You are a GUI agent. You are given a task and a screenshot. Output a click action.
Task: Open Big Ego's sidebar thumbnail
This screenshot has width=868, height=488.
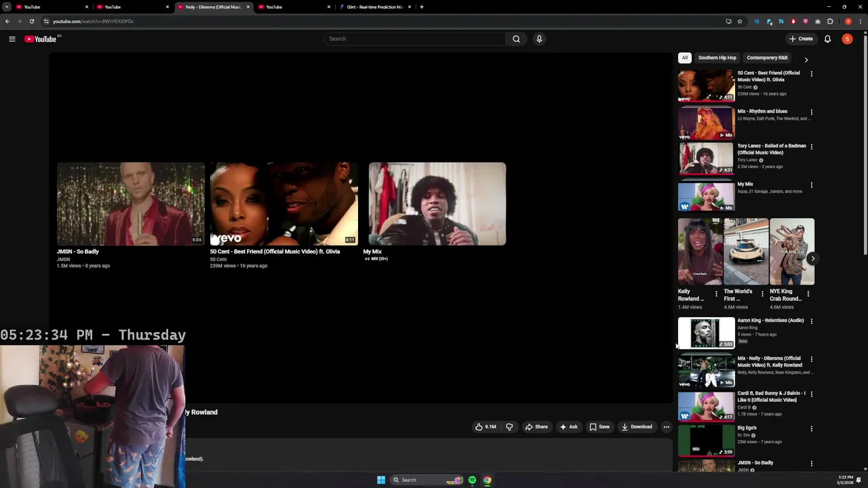706,440
